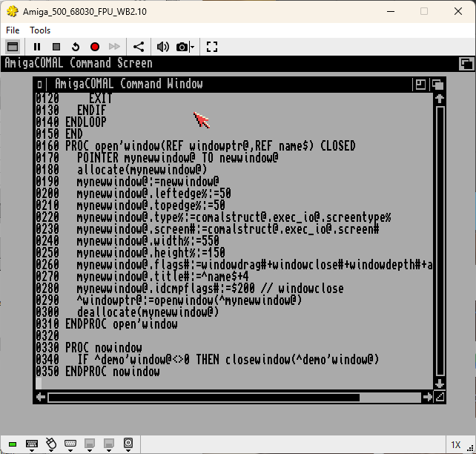
Task: Click the first floppy drive icon in the status bar
Action: (x=90, y=444)
